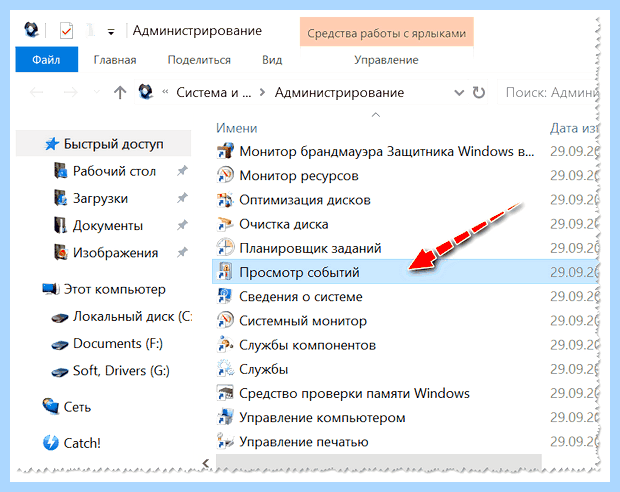Click the horizontal scrollbar left arrow
This screenshot has width=620, height=492.
coord(206,463)
